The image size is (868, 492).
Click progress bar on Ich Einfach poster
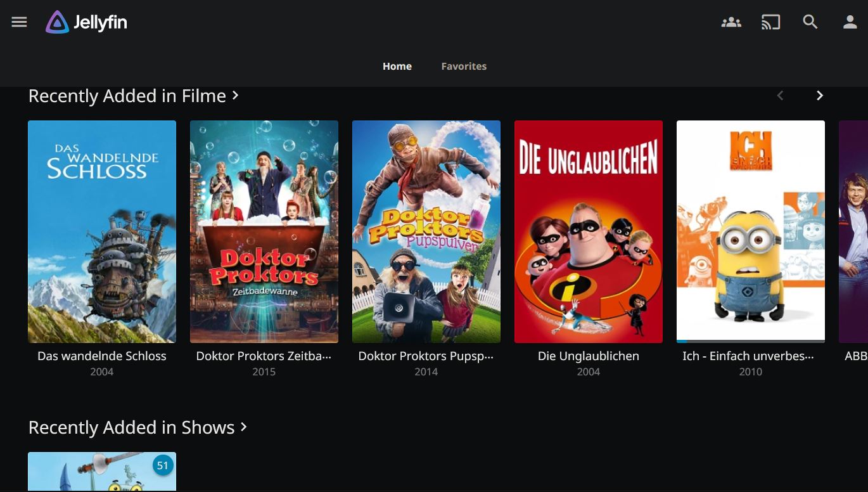click(751, 341)
